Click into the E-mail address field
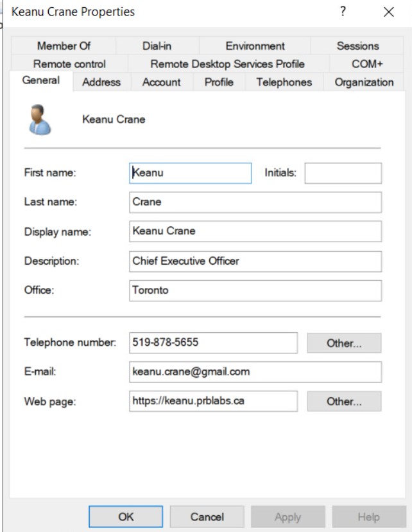This screenshot has height=532, width=412. click(255, 371)
